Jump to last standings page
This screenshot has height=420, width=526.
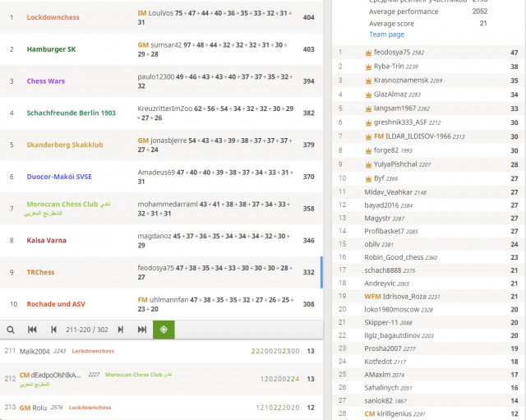click(x=142, y=330)
